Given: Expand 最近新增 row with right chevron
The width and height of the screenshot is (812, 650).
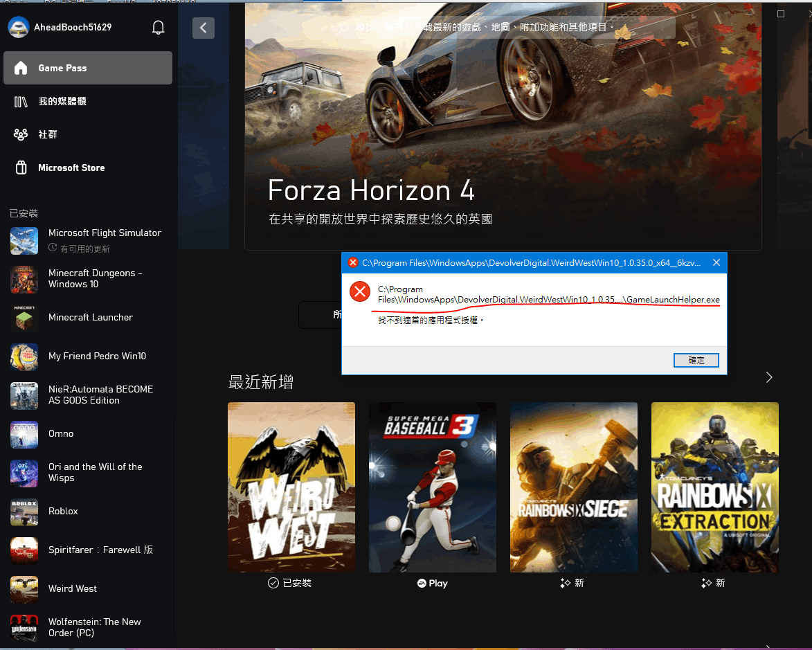Looking at the screenshot, I should coord(769,377).
